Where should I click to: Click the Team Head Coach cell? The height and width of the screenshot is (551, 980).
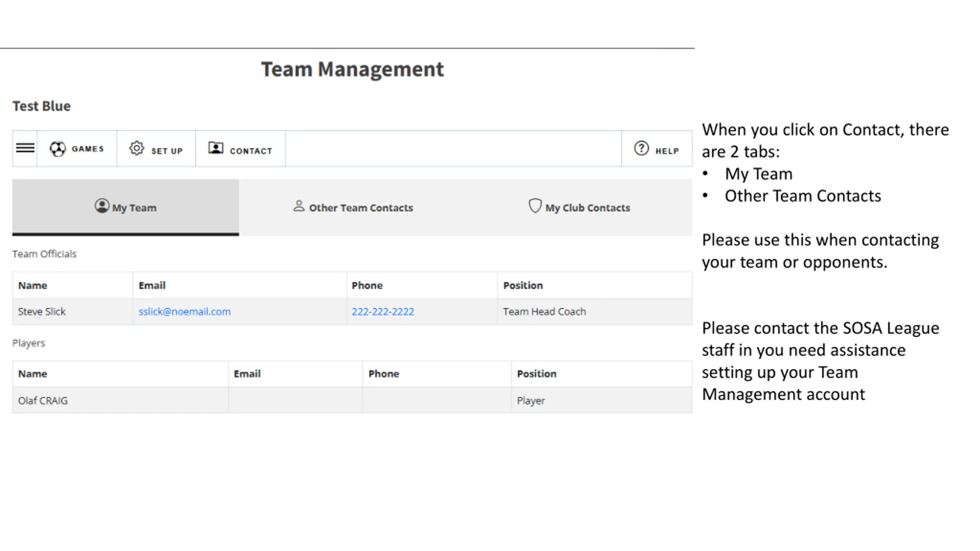[x=595, y=311]
